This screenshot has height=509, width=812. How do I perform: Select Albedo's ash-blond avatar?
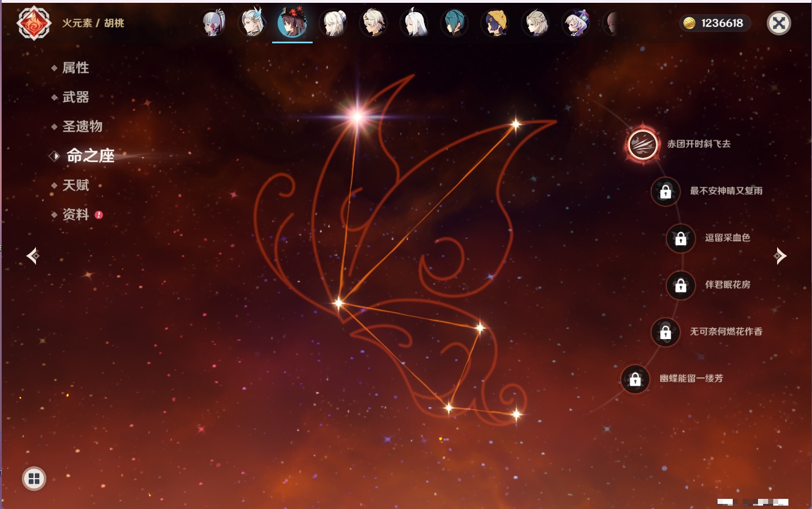coord(536,24)
